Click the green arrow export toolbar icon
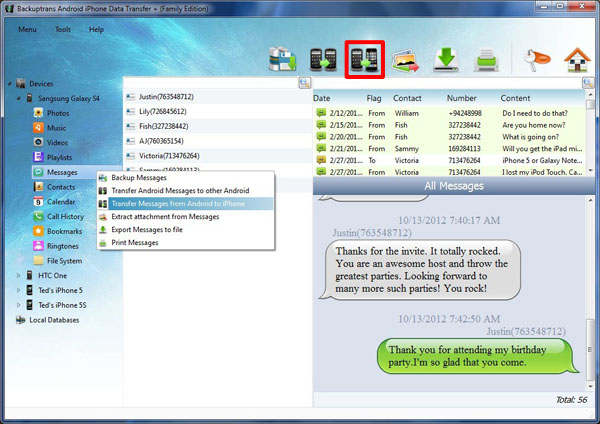The image size is (600, 424). (x=446, y=60)
